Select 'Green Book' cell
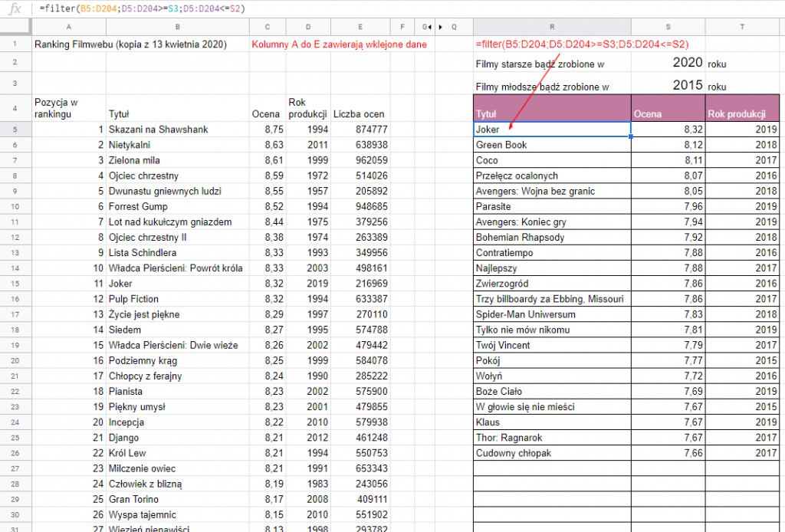The height and width of the screenshot is (532, 785). [x=552, y=145]
